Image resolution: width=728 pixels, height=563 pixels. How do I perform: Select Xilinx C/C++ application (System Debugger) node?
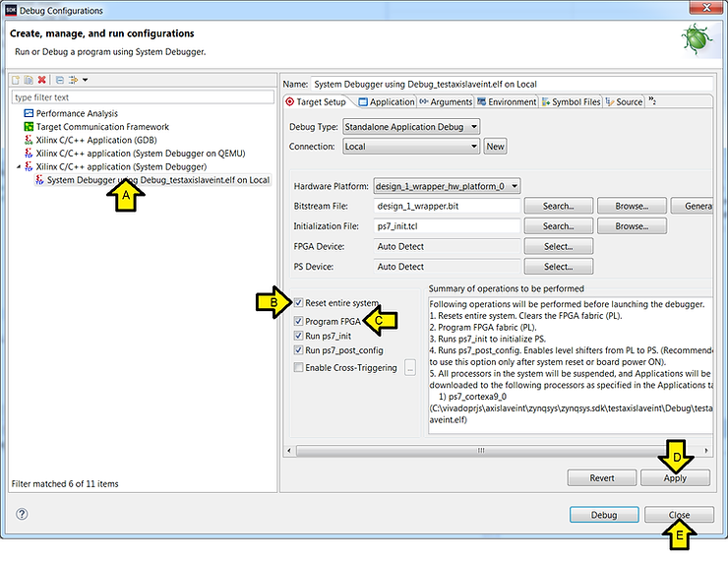(122, 166)
